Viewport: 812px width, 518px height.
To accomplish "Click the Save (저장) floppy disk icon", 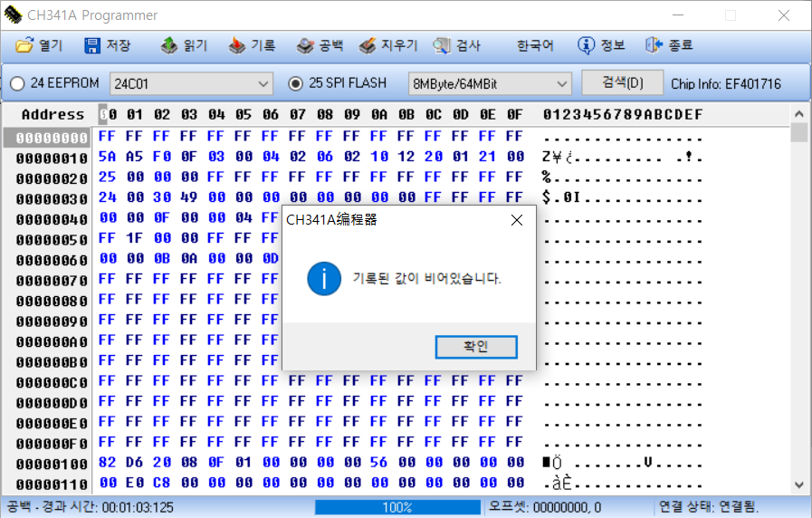I will click(x=92, y=45).
